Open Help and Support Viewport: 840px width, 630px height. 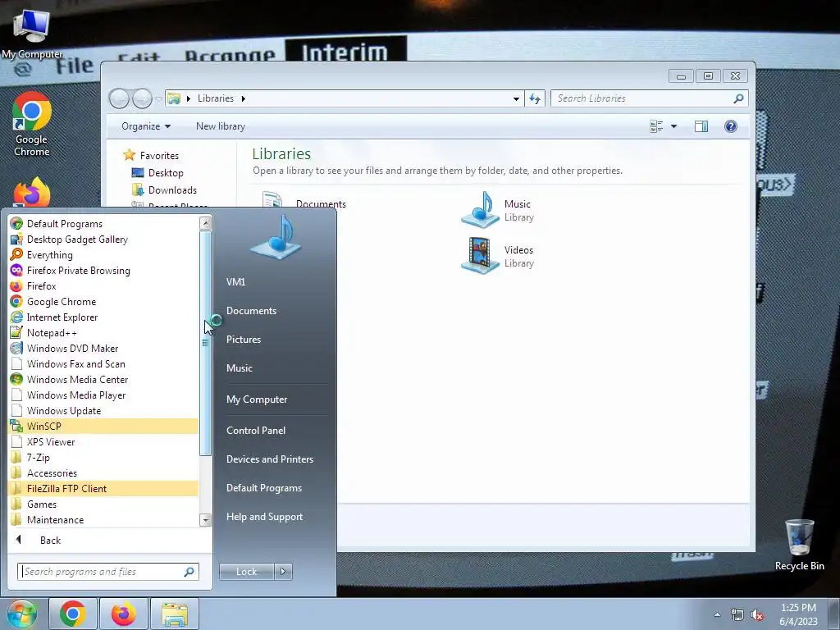tap(264, 517)
